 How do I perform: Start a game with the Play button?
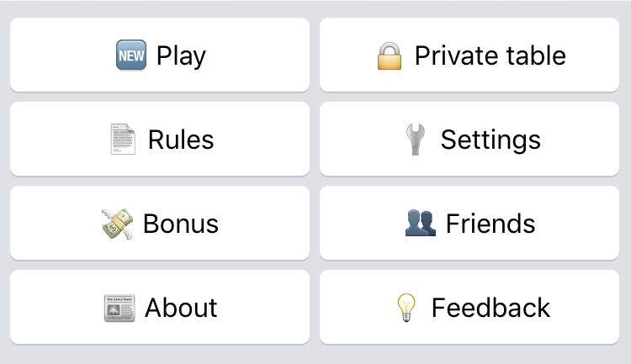click(160, 55)
